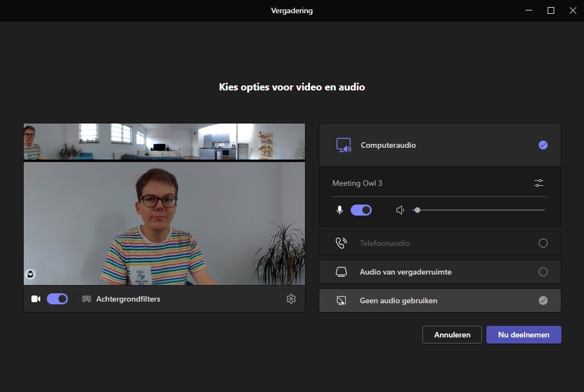Select the Telefoonaudio radio button
This screenshot has width=584, height=392.
pos(543,243)
